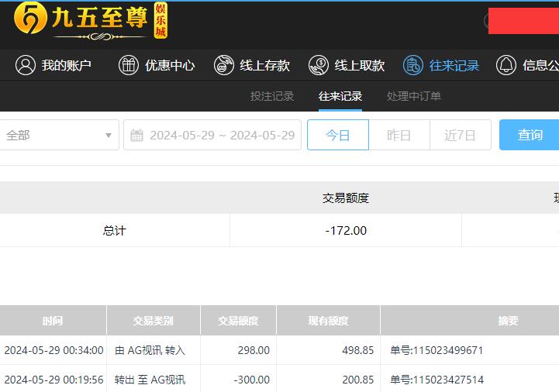Click timestamp 2024-05-29 00:19:56
The image size is (559, 392).
pos(53,380)
